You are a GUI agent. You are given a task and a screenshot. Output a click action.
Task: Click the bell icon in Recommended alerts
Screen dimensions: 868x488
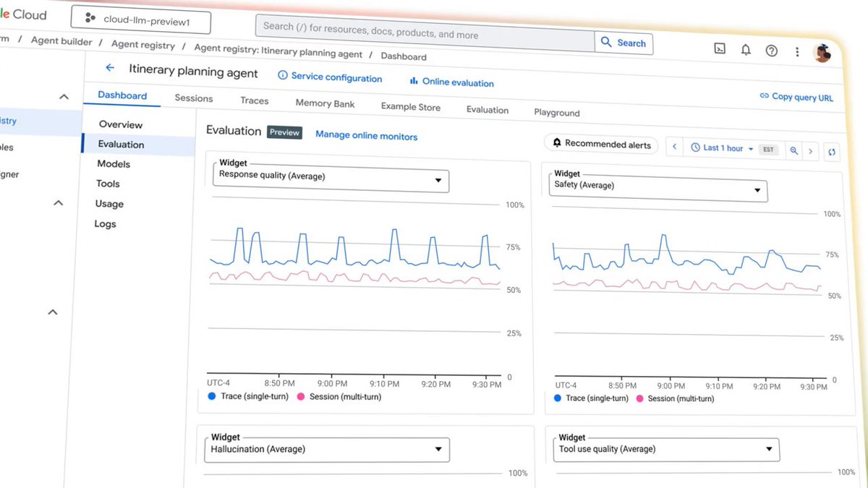pyautogui.click(x=557, y=142)
